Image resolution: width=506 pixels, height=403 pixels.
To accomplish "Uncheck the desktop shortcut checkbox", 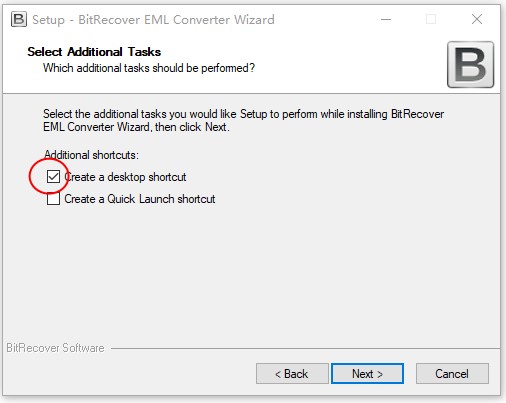I will 53,177.
